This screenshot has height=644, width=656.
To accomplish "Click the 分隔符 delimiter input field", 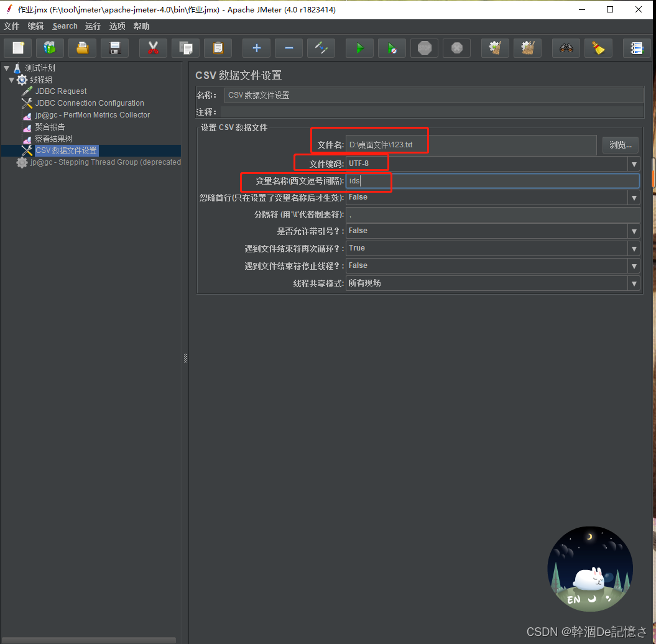I will point(492,214).
